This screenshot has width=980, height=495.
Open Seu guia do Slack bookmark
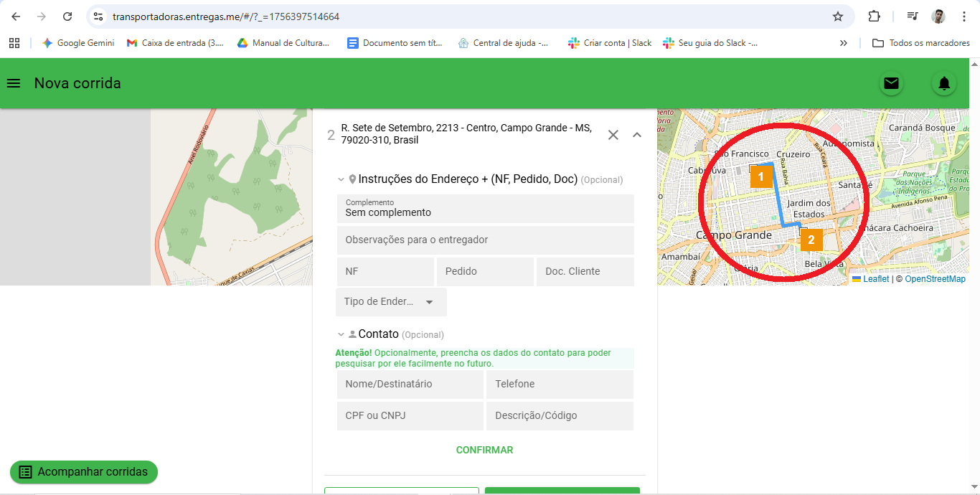(710, 43)
